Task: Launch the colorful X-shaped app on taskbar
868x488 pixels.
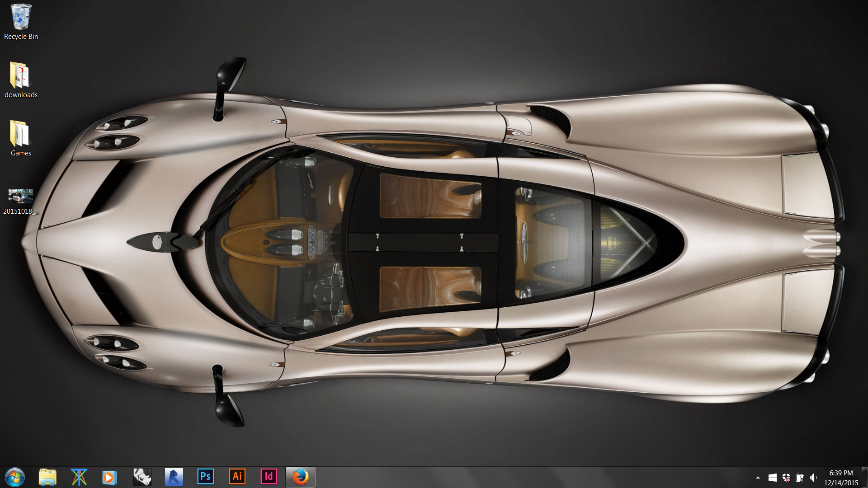Action: coord(79,477)
